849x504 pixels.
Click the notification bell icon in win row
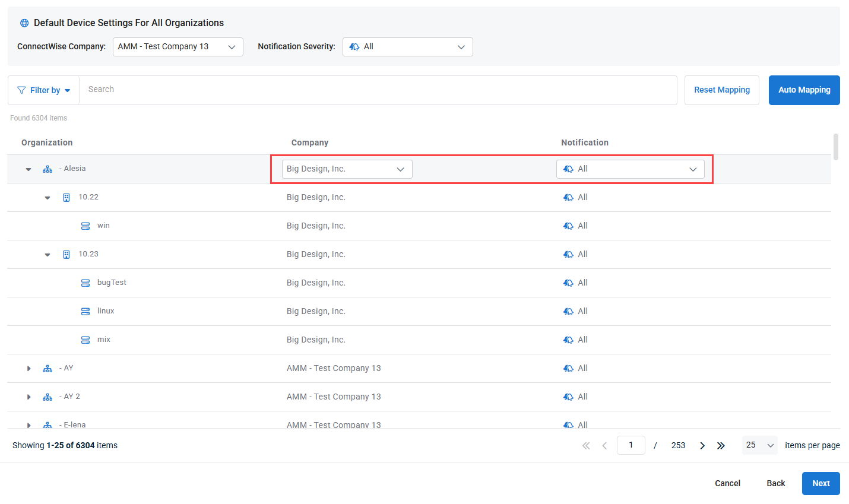568,226
